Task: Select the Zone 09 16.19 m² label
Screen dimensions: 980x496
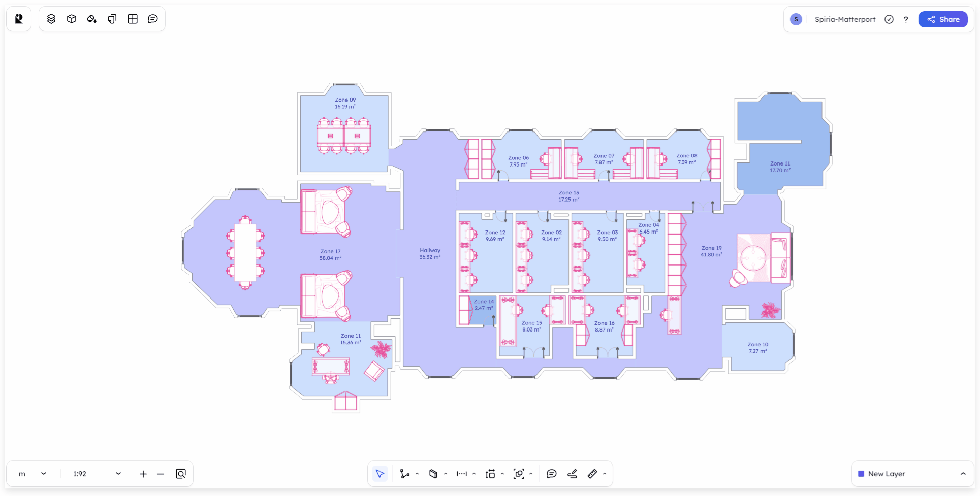Action: click(345, 104)
